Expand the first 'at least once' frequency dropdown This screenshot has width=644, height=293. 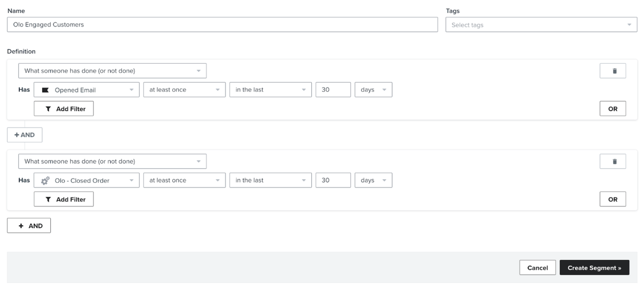[184, 89]
